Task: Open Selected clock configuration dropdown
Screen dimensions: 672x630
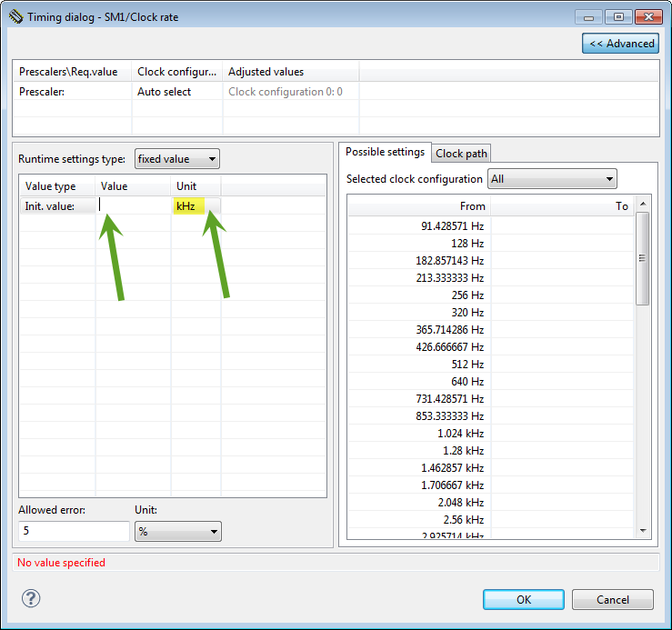Action: point(552,179)
